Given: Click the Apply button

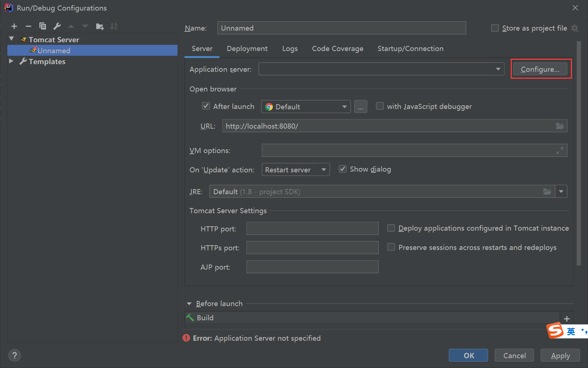Looking at the screenshot, I should 560,356.
